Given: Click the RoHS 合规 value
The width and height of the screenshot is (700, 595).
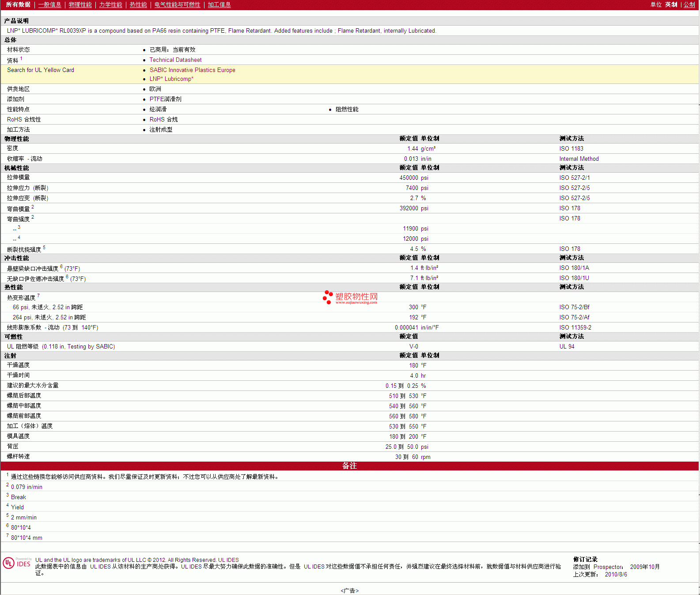Looking at the screenshot, I should pyautogui.click(x=163, y=119).
